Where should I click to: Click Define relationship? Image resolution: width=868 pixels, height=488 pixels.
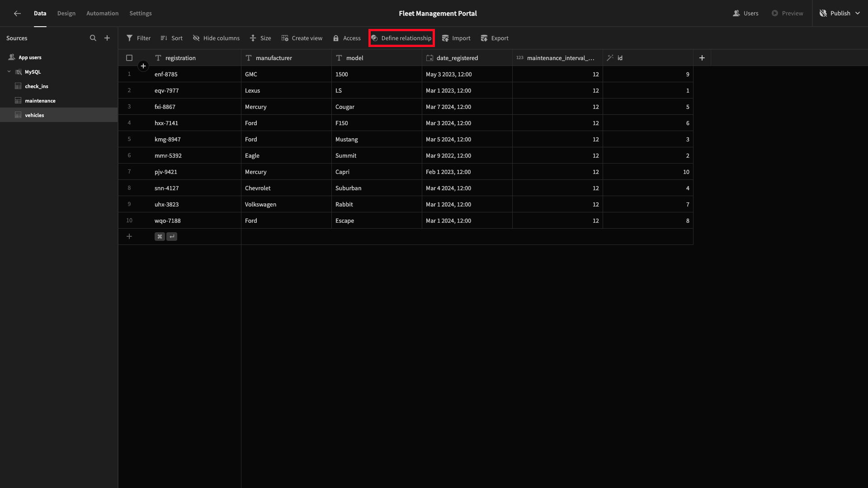[401, 38]
